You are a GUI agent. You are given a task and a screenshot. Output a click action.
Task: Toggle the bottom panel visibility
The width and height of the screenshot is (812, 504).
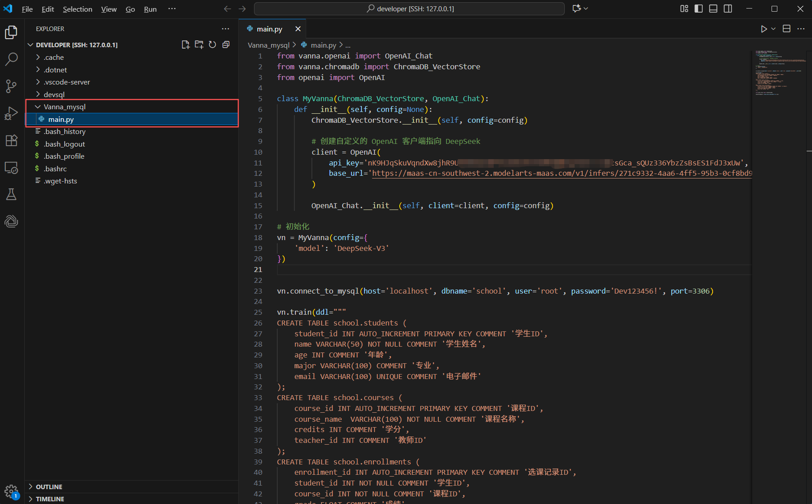[x=713, y=9]
